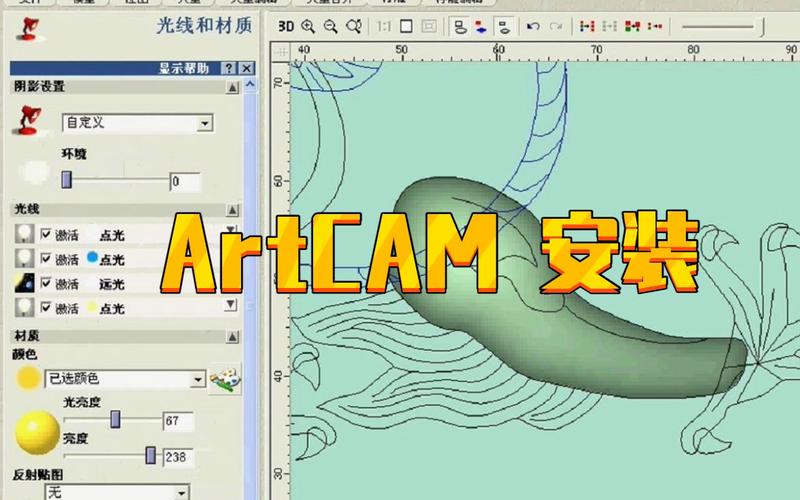800x500 pixels.
Task: Click the panel scrollbar up arrow
Action: tap(250, 85)
